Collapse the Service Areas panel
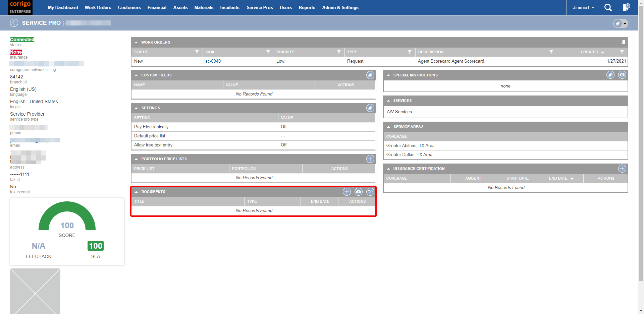644x314 pixels. [x=388, y=127]
